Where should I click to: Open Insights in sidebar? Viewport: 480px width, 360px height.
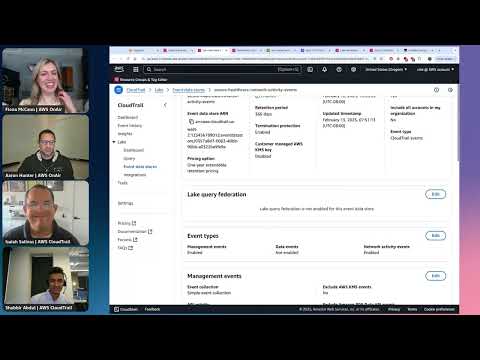coord(125,134)
